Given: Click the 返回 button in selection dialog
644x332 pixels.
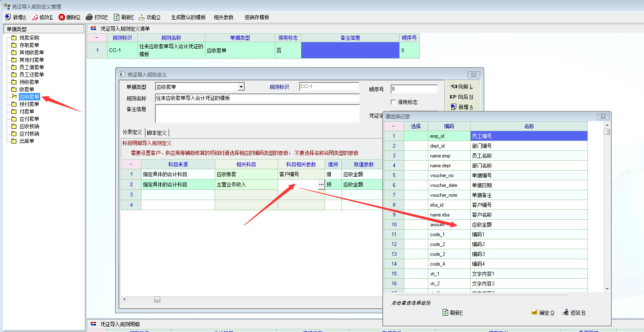Looking at the screenshot, I should 574,313.
